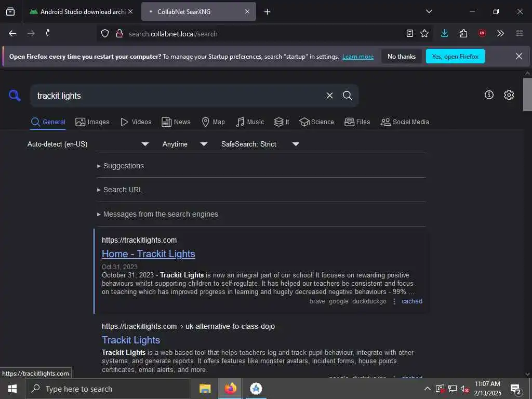532x399 pixels.
Task: Bookmark this page with the star icon
Action: (424, 33)
